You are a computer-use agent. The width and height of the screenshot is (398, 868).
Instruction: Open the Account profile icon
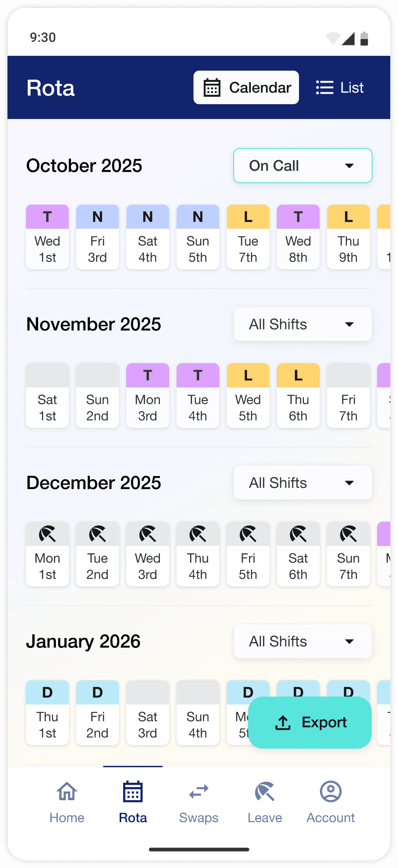331,791
